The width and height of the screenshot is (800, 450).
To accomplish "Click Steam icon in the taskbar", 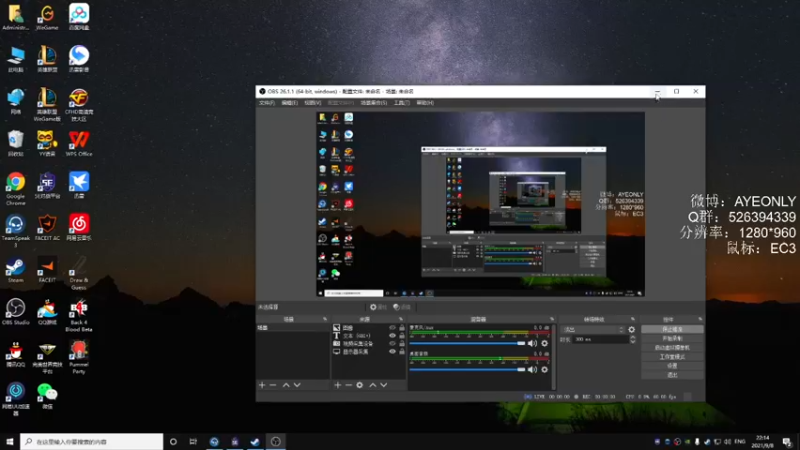I will [x=255, y=441].
